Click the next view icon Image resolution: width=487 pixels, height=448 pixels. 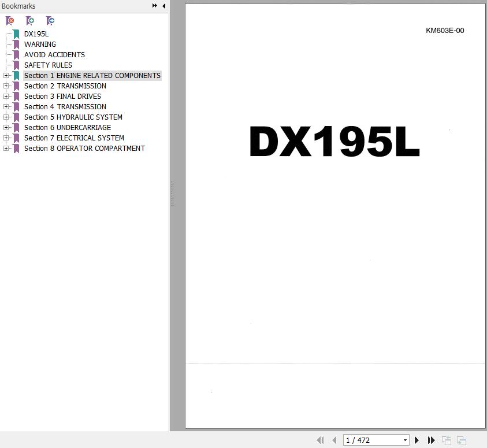pos(462,440)
